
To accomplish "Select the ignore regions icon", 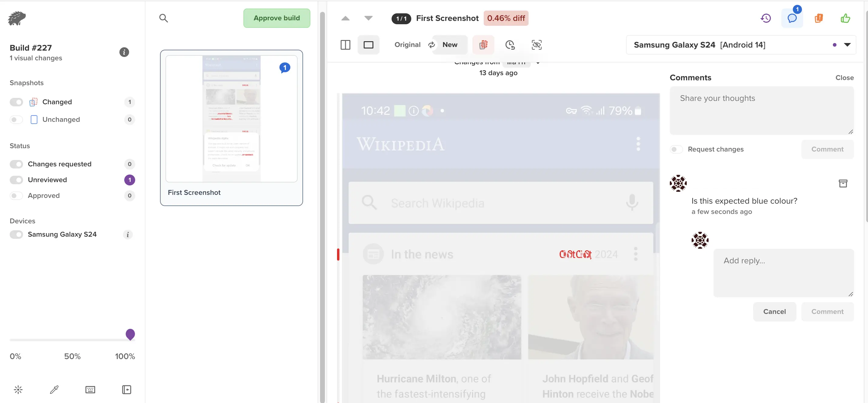I will 535,44.
